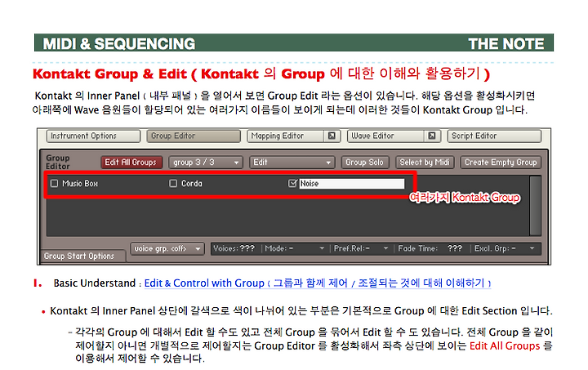
Task: Click the red Edit All Groups text
Action: (505, 345)
